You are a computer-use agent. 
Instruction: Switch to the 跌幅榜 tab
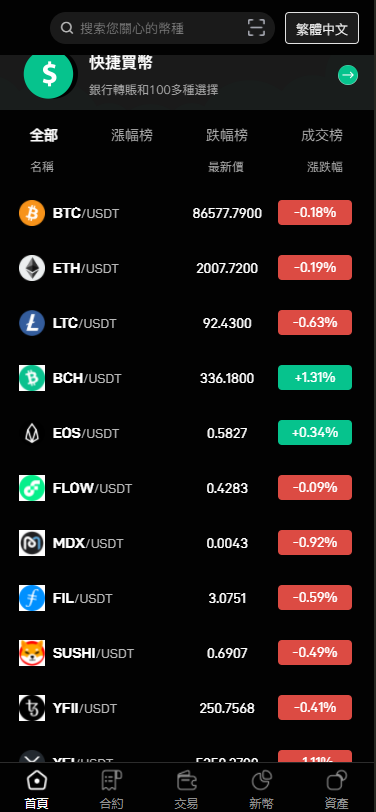tap(227, 136)
